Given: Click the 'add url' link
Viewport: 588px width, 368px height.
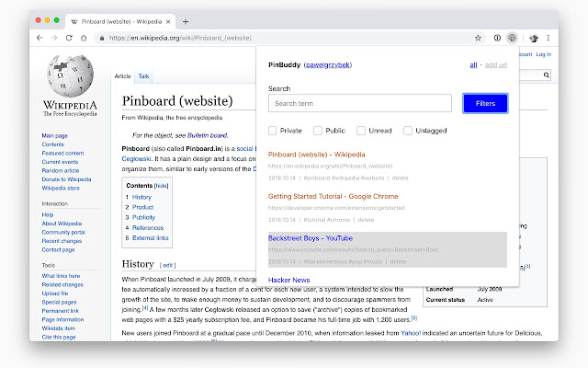Looking at the screenshot, I should pyautogui.click(x=496, y=65).
